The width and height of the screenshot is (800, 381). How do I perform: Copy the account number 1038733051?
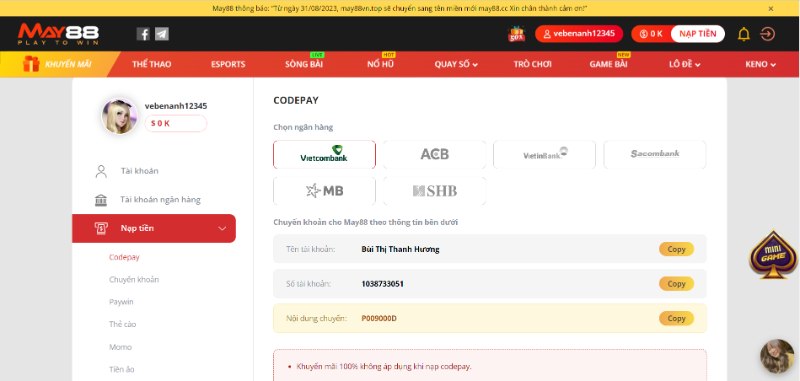click(x=676, y=284)
